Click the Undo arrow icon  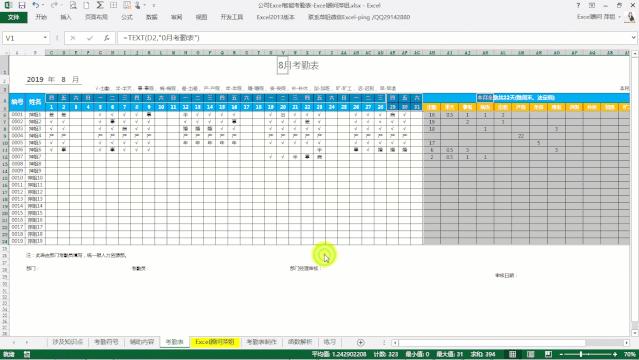[36, 5]
